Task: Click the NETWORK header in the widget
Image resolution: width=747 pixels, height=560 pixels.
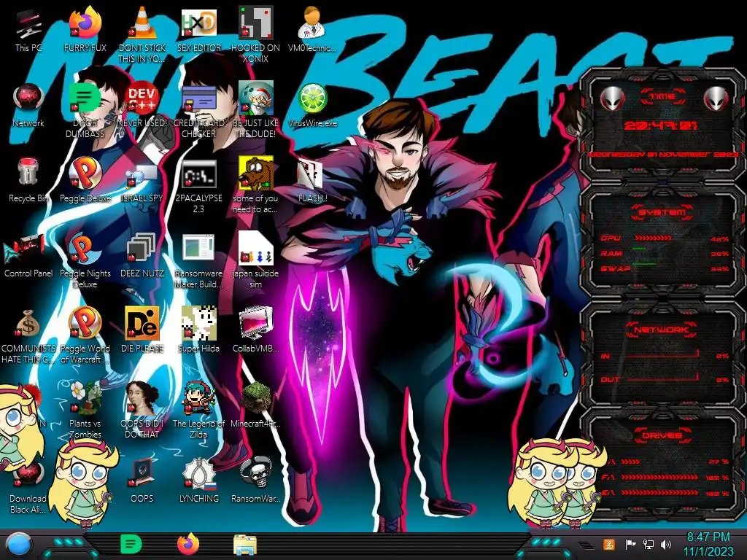Action: 661,330
